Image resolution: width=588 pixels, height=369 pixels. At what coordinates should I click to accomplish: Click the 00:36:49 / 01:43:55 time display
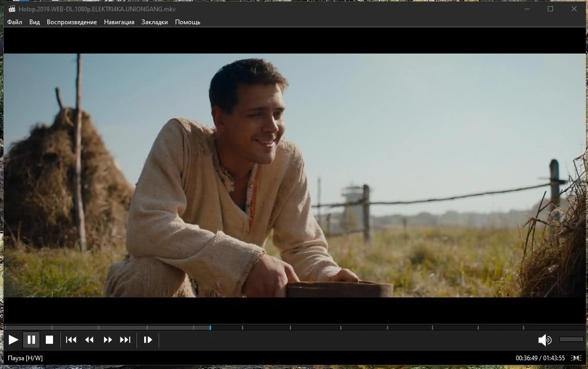(540, 358)
